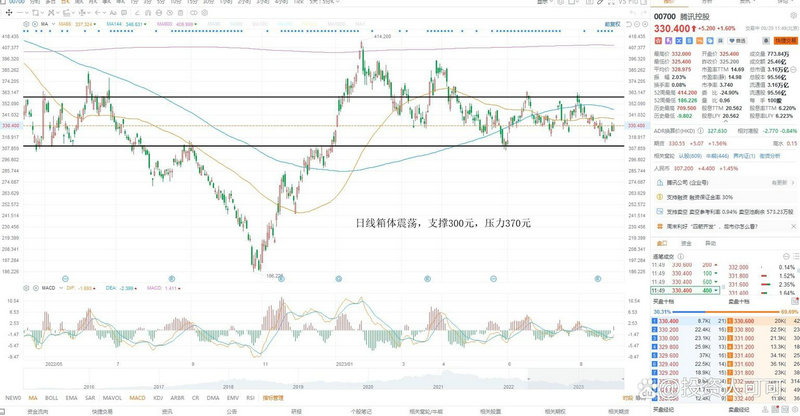
Task: Click the announcement speaker icon above 盘口
Action: pyautogui.click(x=660, y=224)
